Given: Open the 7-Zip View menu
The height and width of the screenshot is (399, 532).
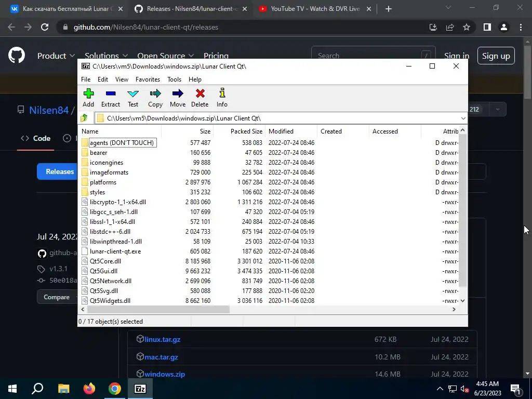Looking at the screenshot, I should tap(122, 79).
